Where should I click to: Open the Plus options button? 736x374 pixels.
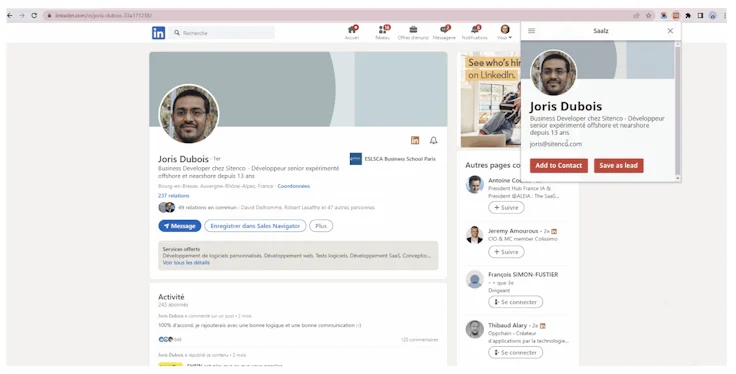(x=321, y=226)
